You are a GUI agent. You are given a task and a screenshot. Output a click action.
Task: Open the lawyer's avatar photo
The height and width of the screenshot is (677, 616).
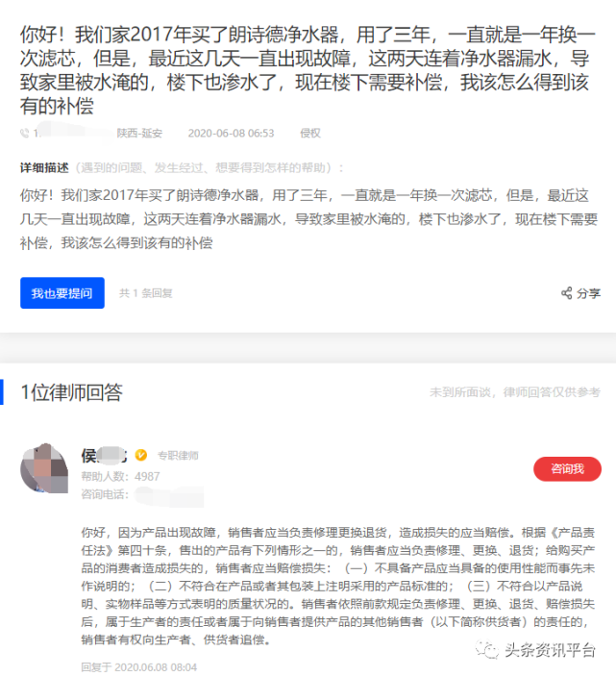click(44, 468)
